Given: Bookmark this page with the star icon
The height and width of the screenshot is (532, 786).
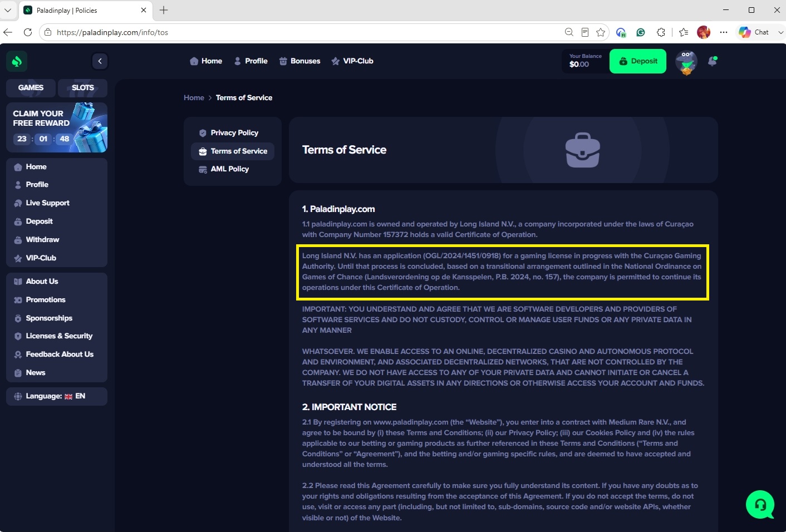Looking at the screenshot, I should 601,32.
